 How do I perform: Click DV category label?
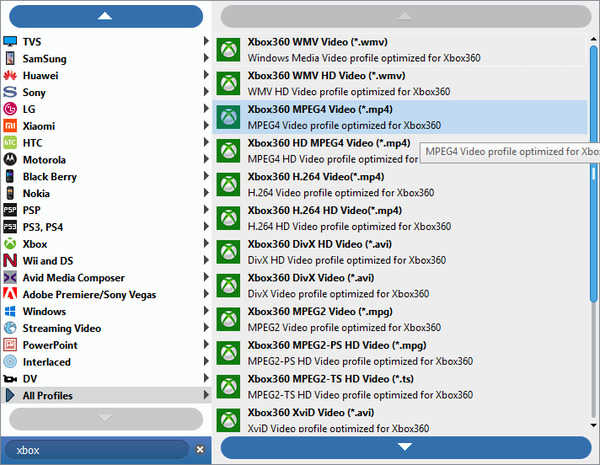point(30,379)
